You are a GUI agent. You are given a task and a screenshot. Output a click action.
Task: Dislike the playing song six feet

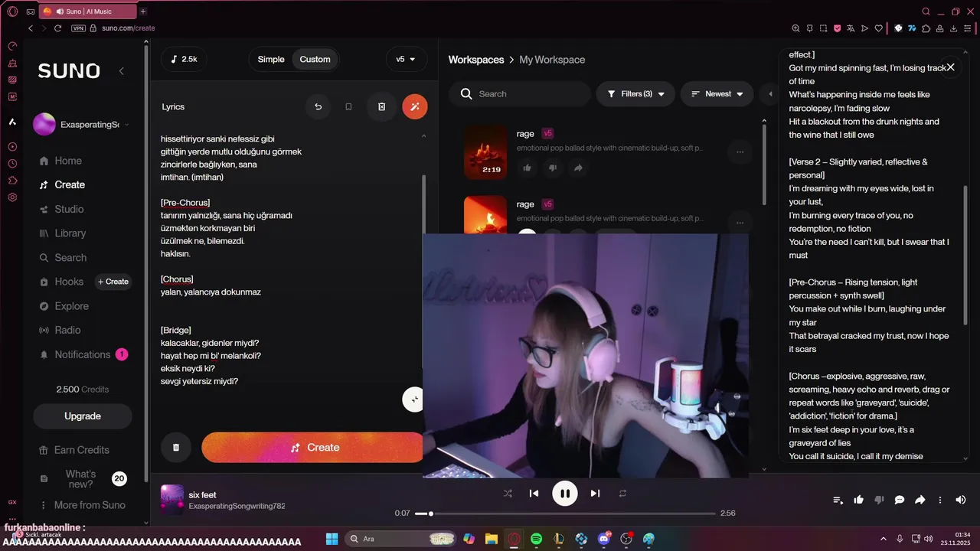879,500
